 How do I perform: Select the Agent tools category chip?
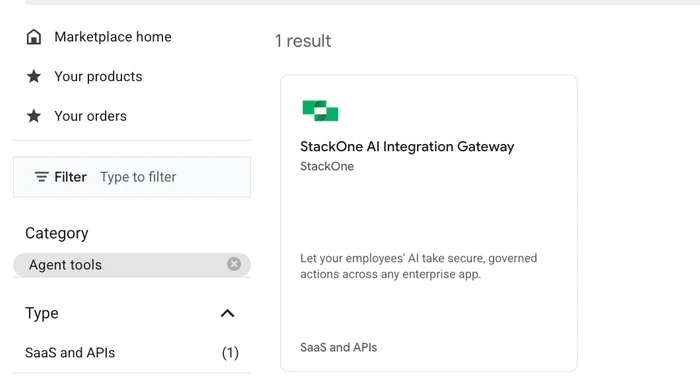[x=132, y=265]
